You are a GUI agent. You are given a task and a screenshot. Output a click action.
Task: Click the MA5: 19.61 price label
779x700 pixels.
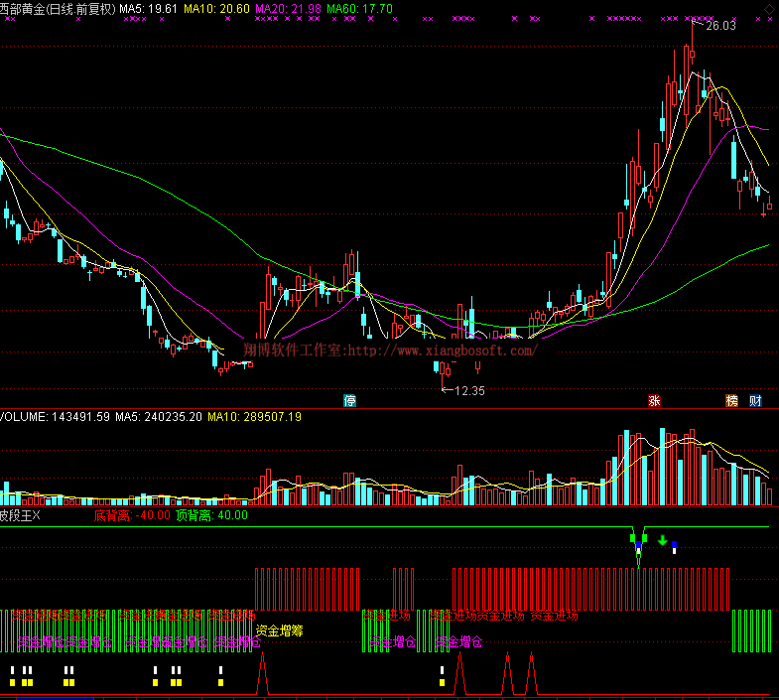[149, 9]
